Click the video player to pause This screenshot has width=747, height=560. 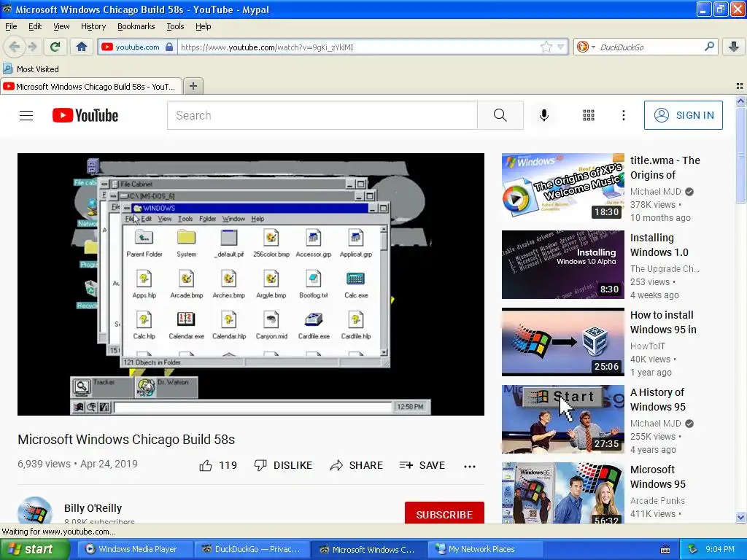(x=251, y=284)
